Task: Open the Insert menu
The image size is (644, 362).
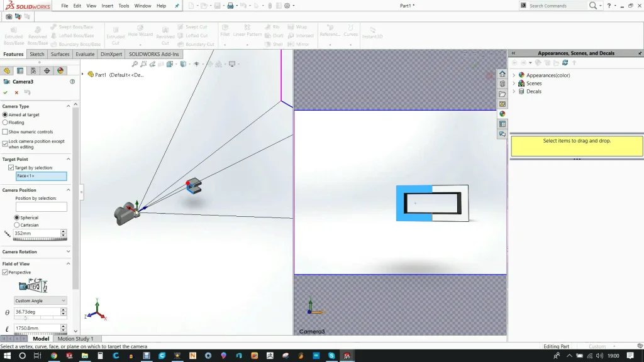Action: point(108,6)
